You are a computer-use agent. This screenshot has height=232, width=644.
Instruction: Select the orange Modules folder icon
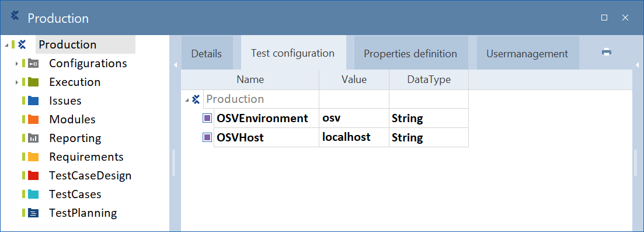pos(33,120)
